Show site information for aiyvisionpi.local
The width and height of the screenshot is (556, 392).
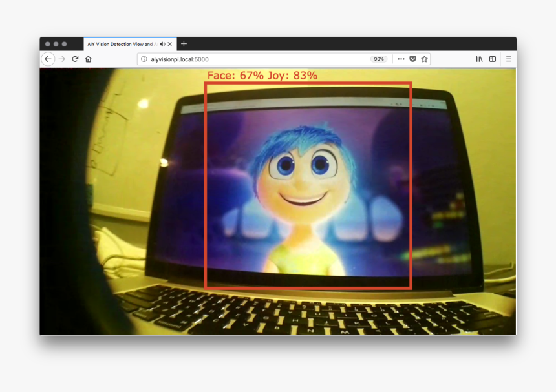[144, 59]
